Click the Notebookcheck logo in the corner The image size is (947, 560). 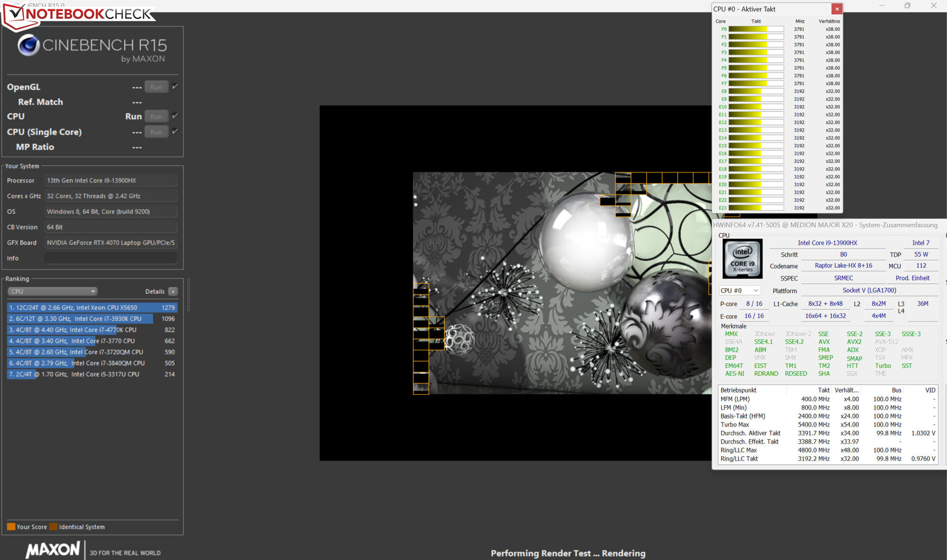[79, 14]
